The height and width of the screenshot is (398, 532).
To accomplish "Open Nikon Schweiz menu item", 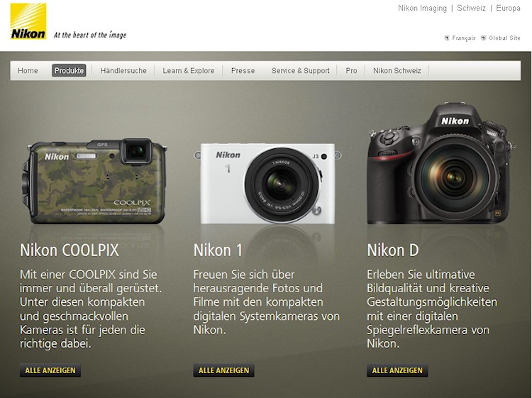I will click(x=397, y=70).
